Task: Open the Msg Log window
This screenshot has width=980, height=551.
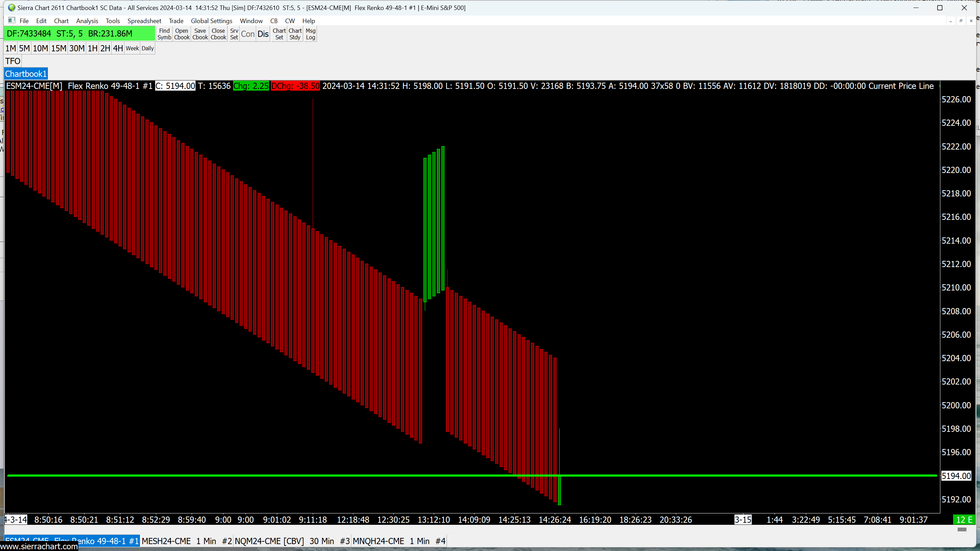Action: [310, 34]
